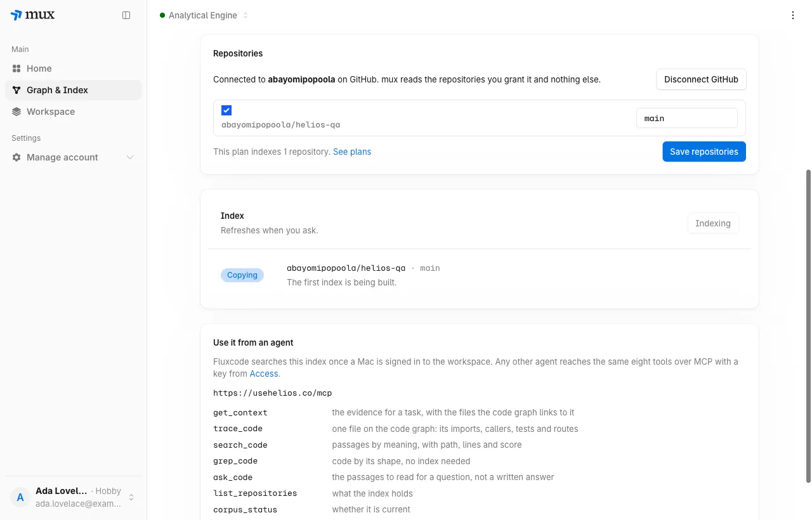Click the ada.lovelace email text

[x=79, y=504]
